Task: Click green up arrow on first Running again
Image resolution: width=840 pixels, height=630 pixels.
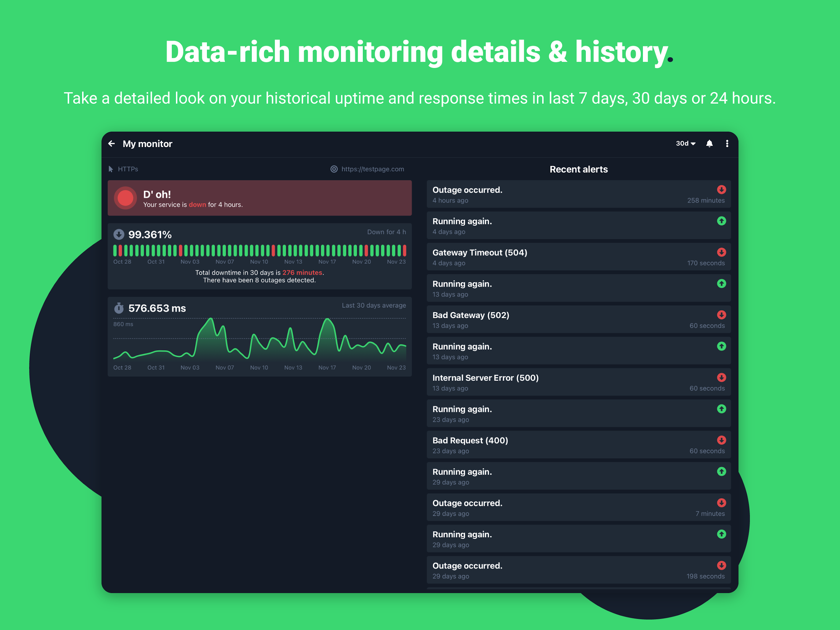Action: point(721,221)
